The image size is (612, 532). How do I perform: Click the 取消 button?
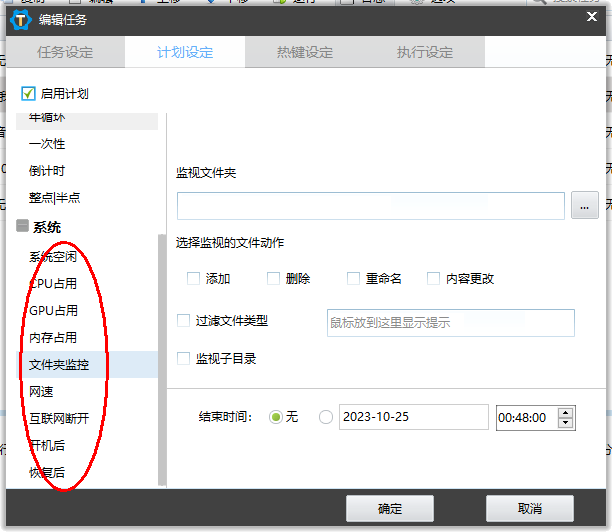[x=530, y=508]
